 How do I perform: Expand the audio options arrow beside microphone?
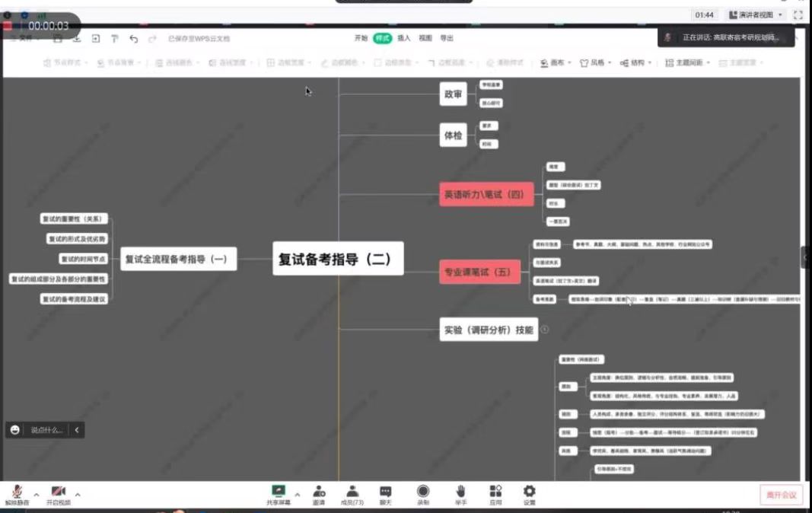[x=36, y=495]
